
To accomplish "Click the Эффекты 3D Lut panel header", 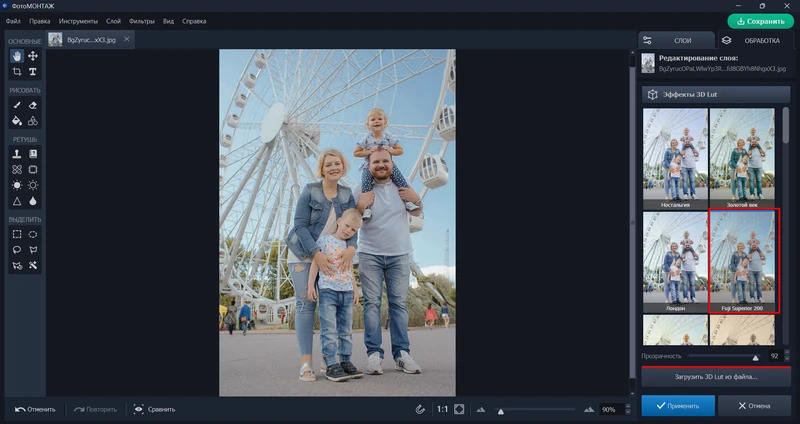I will (x=716, y=95).
